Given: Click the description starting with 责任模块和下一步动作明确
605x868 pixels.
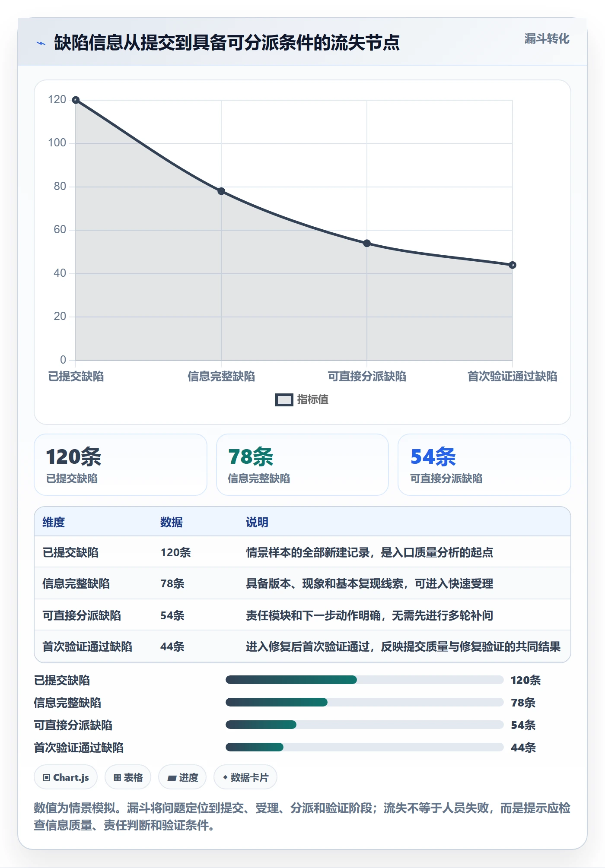Looking at the screenshot, I should [x=369, y=615].
